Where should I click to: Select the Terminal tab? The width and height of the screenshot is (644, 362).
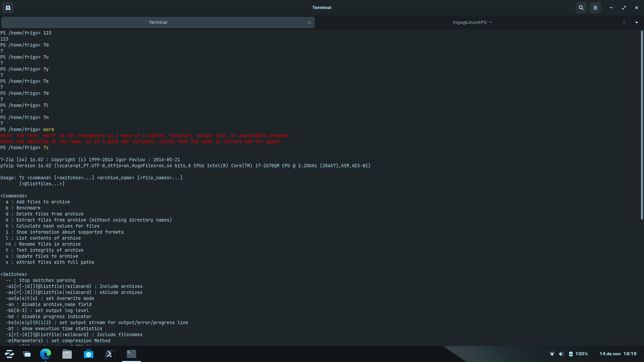click(x=158, y=22)
